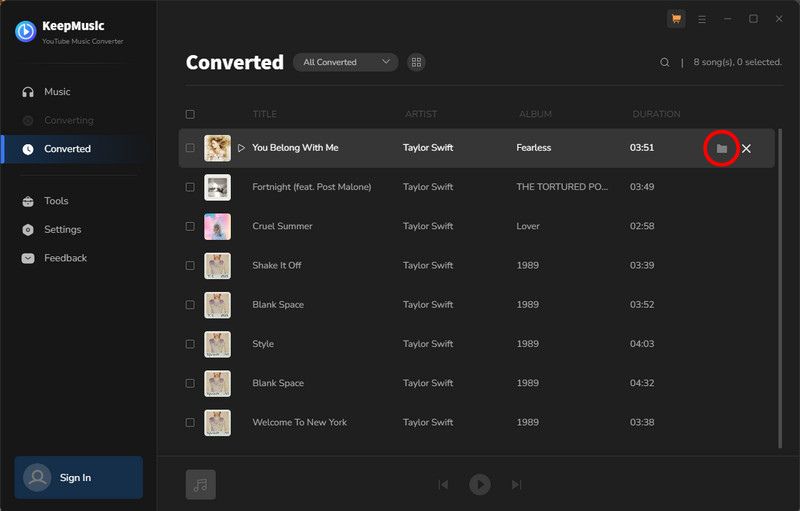This screenshot has width=800, height=511.
Task: Click 04:03 duration value
Action: pyautogui.click(x=642, y=344)
